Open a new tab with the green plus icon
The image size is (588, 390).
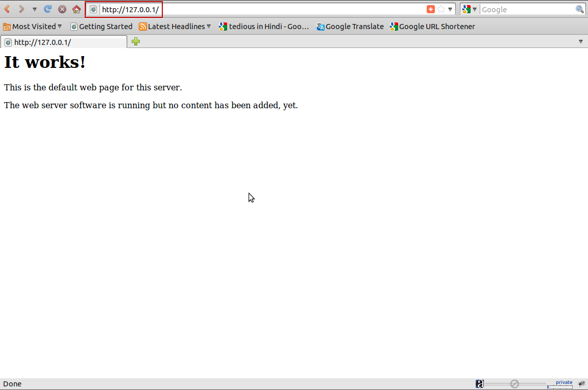(136, 41)
